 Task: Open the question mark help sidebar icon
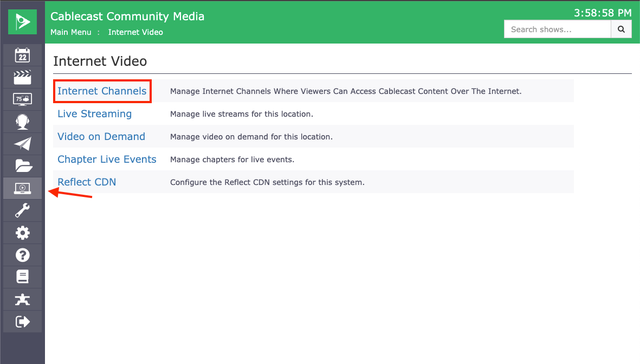click(22, 255)
